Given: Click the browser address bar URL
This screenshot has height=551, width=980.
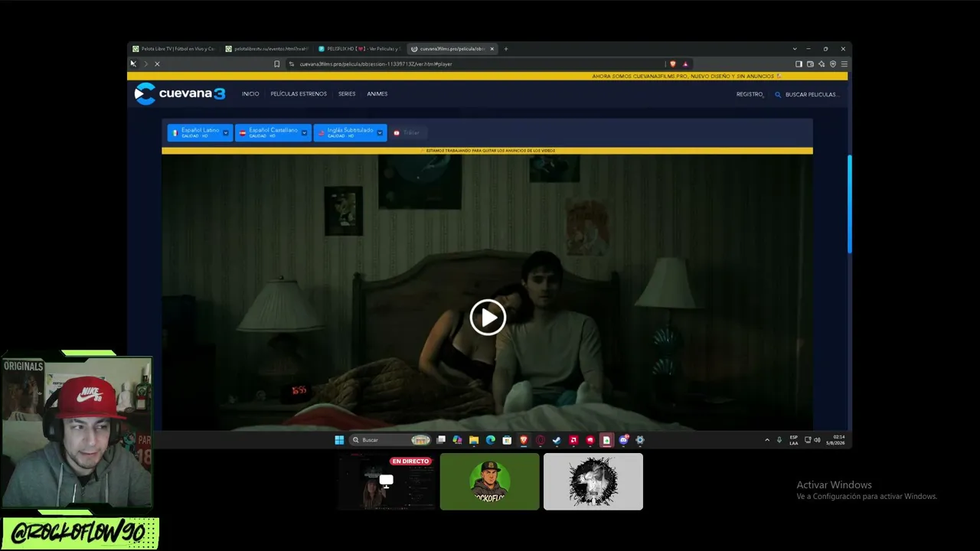Looking at the screenshot, I should [x=375, y=64].
